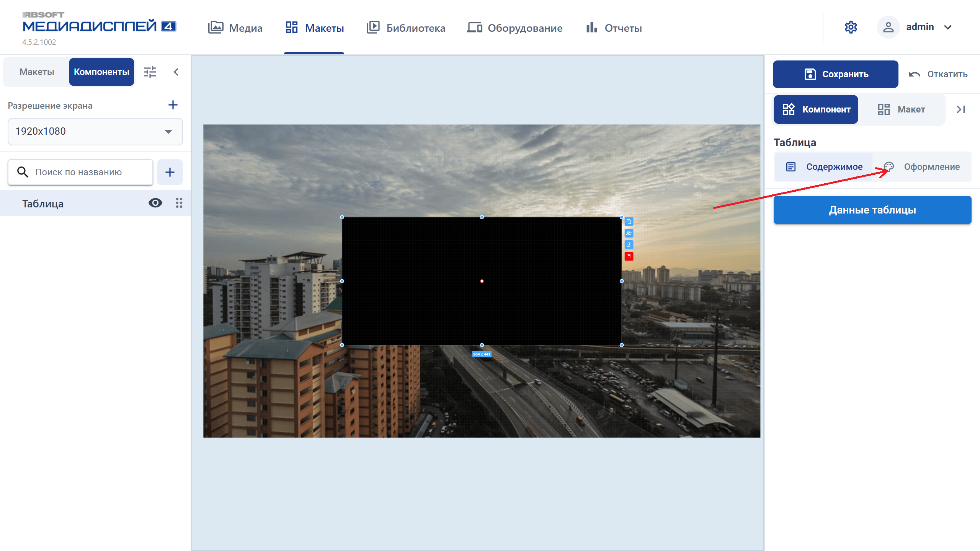
Task: Select the black table component on canvas
Action: click(x=482, y=281)
